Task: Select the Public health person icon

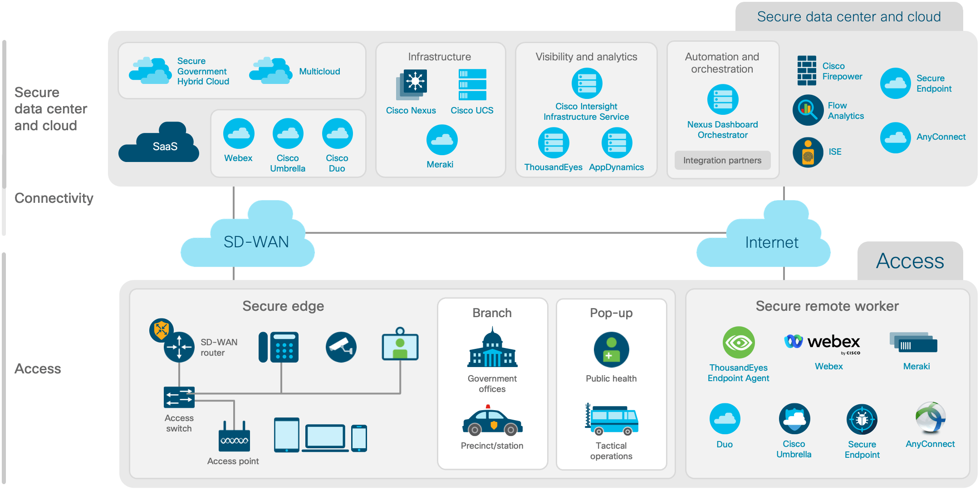Action: tap(612, 350)
